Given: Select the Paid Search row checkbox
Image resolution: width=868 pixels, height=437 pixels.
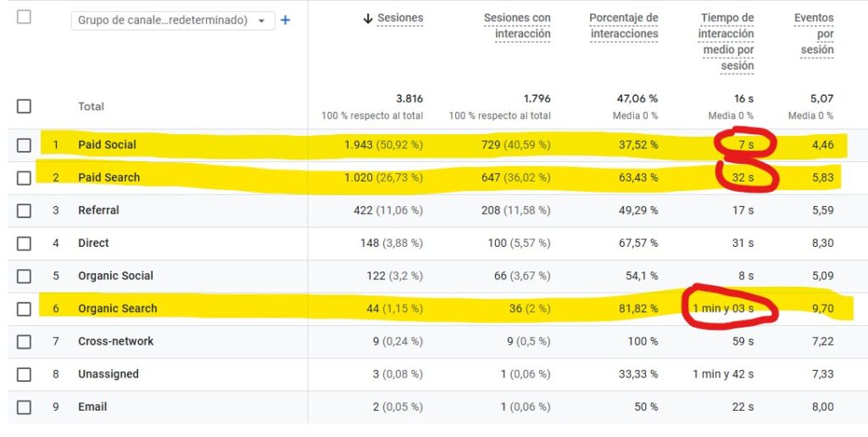Looking at the screenshot, I should click(x=24, y=178).
